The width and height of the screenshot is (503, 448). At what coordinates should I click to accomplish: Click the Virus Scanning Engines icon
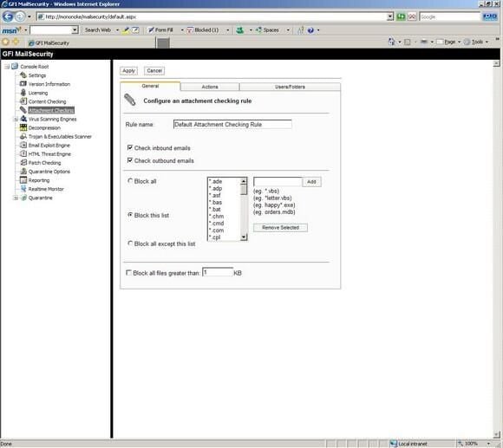(23, 119)
